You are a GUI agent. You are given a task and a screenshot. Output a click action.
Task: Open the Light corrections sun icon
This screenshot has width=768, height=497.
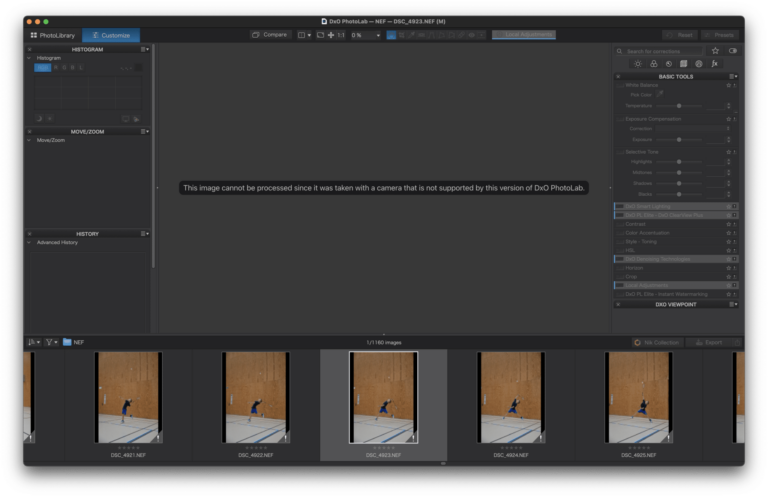[x=638, y=63]
